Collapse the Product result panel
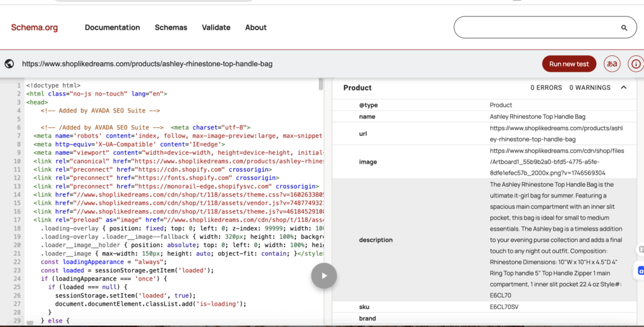 (623, 87)
